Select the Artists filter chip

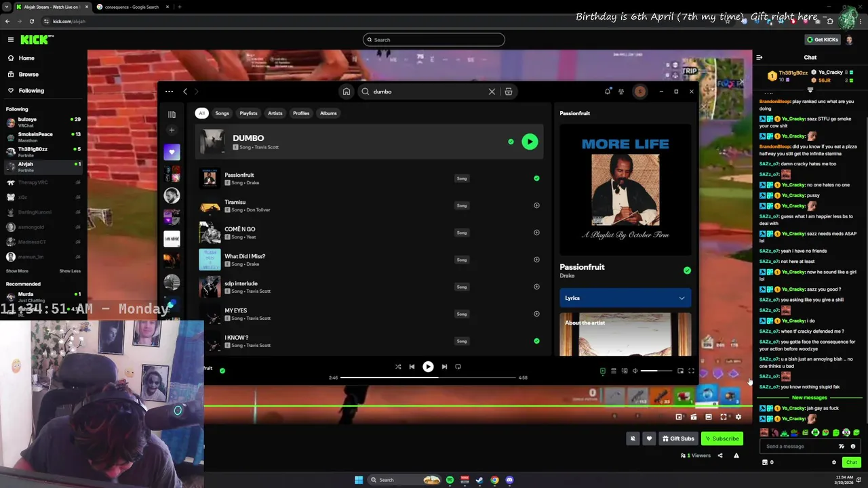click(275, 113)
